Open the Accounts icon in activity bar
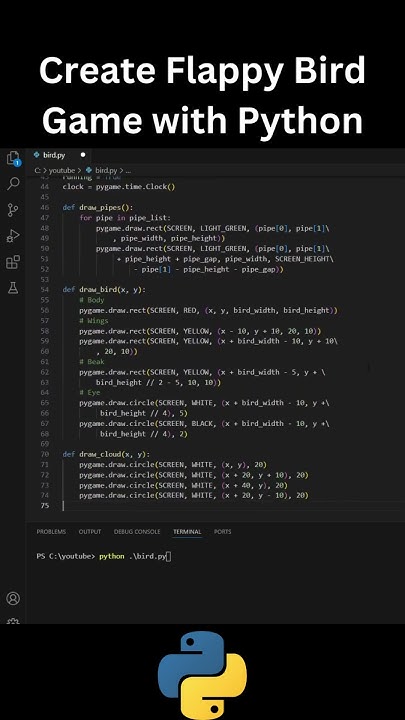This screenshot has height=720, width=405. [x=13, y=598]
